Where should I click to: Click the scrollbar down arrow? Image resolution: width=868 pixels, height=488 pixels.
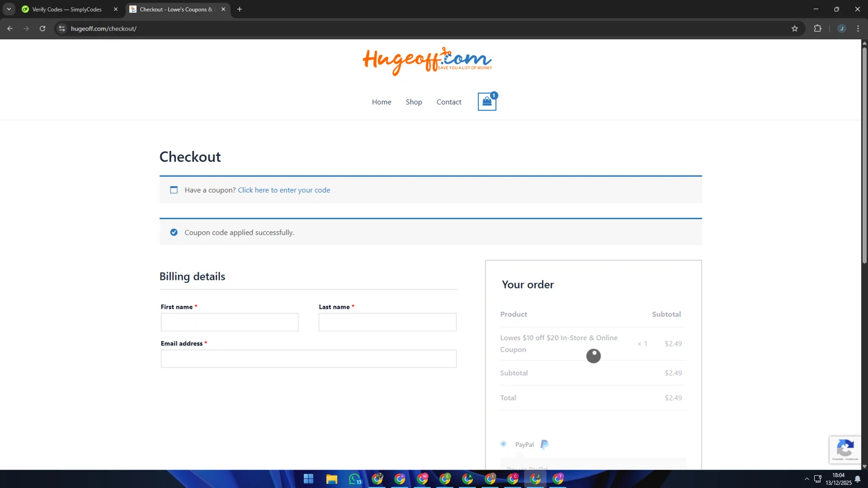tap(865, 466)
